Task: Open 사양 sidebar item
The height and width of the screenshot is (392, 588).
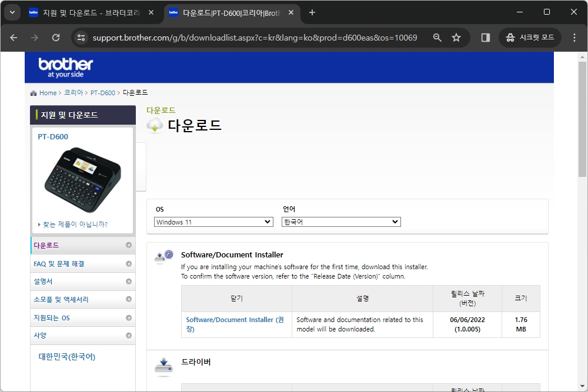Action: (x=83, y=336)
